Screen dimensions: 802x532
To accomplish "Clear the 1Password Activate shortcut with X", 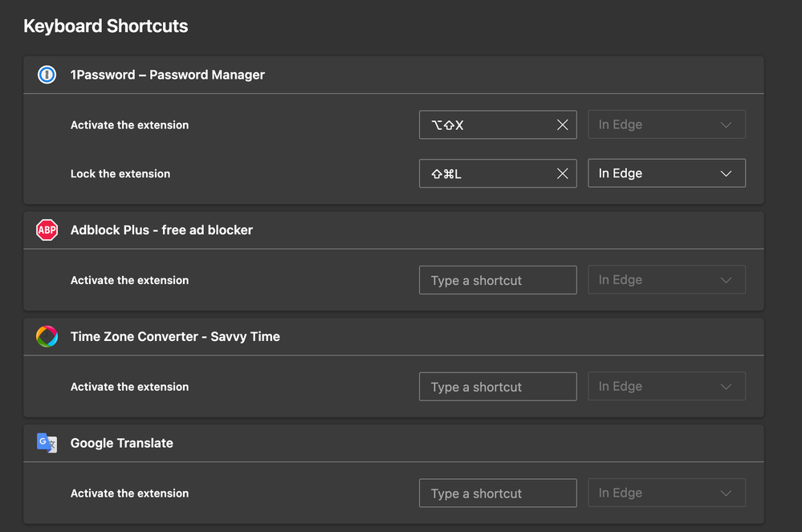I will 562,125.
